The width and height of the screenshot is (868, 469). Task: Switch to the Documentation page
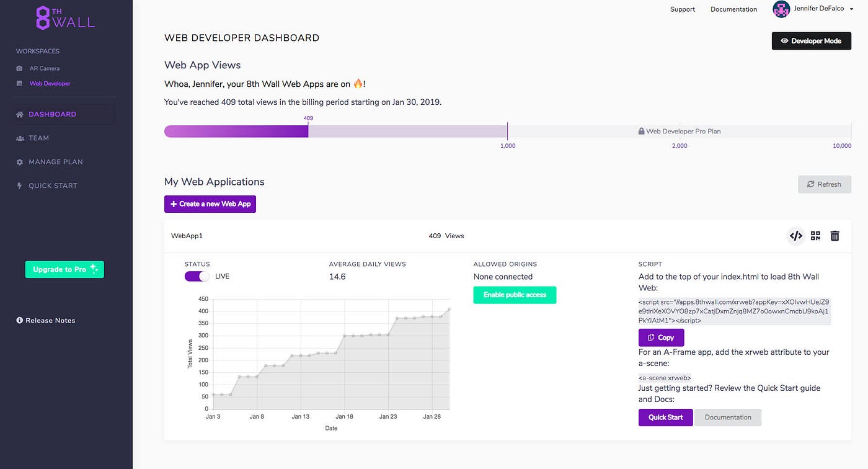(733, 9)
